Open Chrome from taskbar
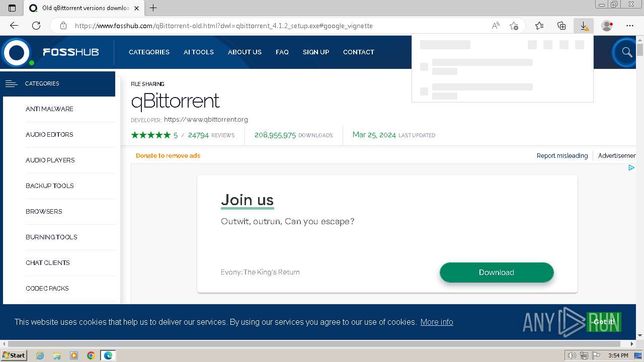The image size is (644, 362). 91,355
